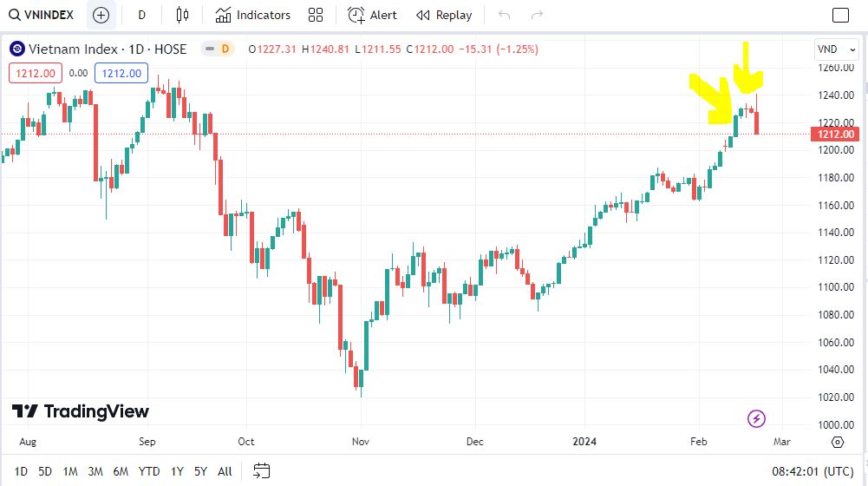
Task: Open the go to date calendar
Action: pos(262,471)
